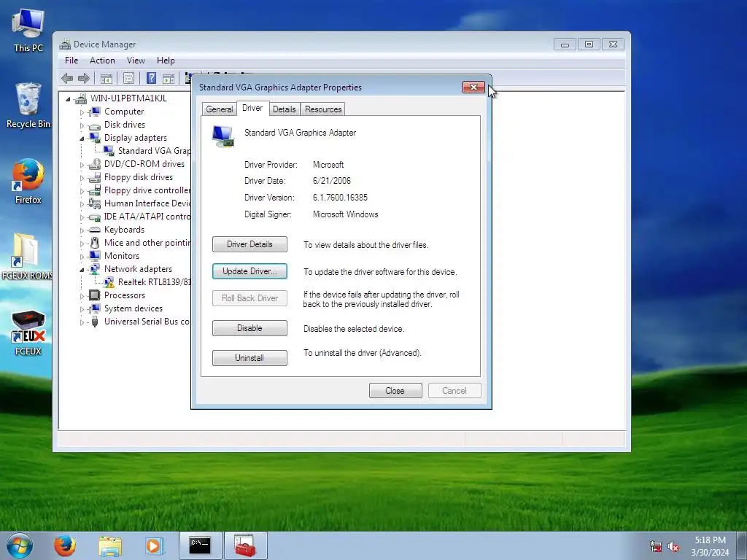Click the Driver Details button
Screen dimensions: 747x560
[x=249, y=244]
